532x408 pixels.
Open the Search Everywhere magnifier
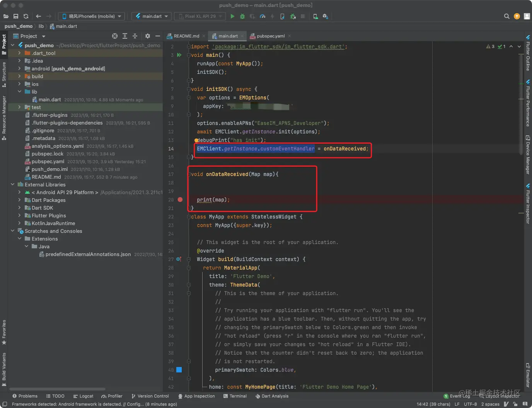point(506,16)
